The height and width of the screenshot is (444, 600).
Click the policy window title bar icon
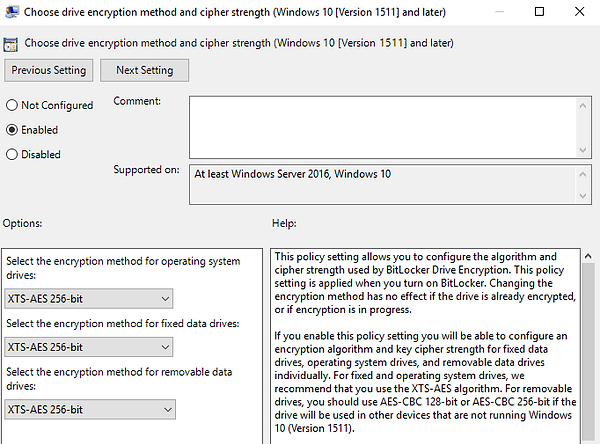11,12
